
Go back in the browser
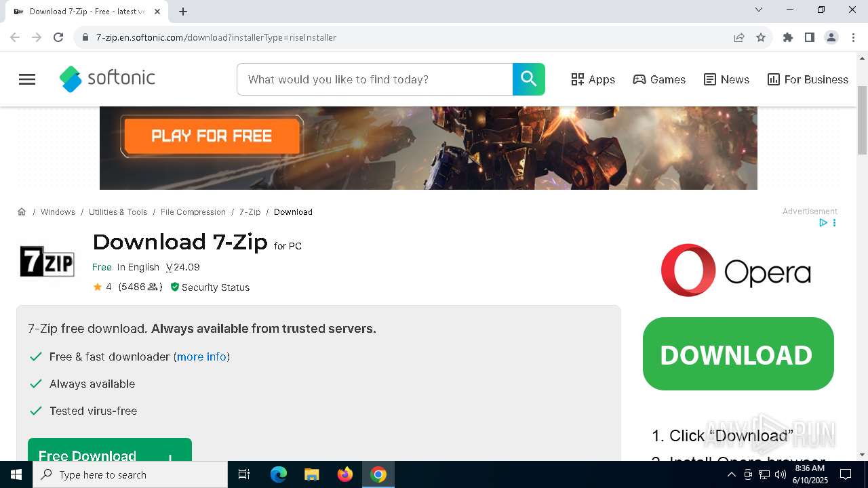pos(15,37)
